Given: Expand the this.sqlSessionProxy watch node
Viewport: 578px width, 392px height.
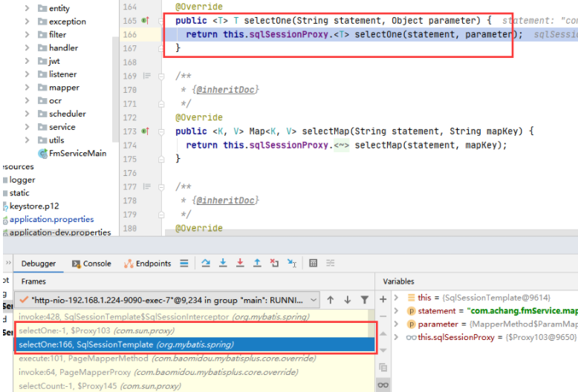Looking at the screenshot, I should pyautogui.click(x=396, y=337).
